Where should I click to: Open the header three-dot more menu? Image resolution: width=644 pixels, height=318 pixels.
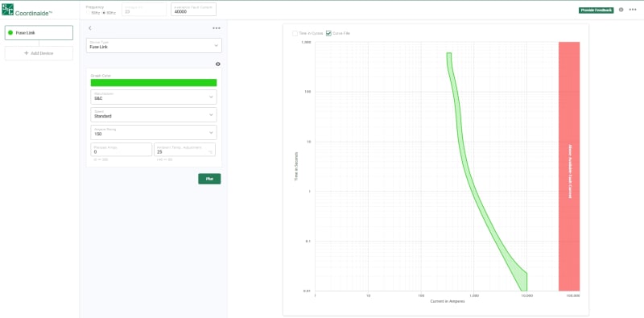pos(633,10)
